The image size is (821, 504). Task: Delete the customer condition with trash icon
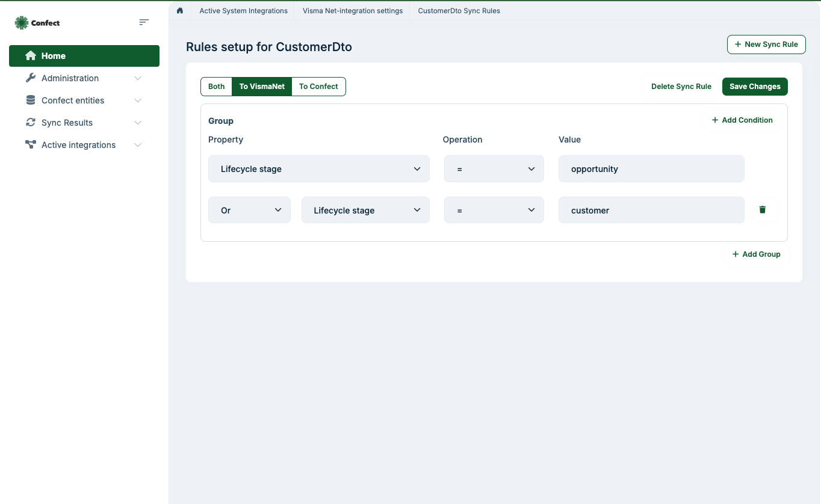(763, 210)
